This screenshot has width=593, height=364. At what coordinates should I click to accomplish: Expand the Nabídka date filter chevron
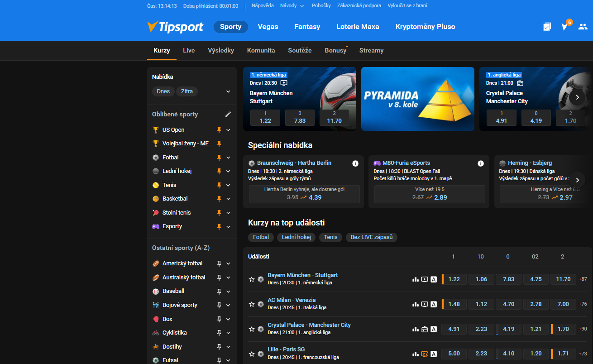(x=228, y=91)
